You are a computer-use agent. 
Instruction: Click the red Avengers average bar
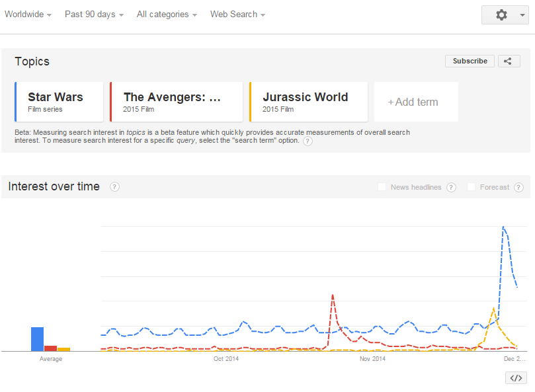click(x=50, y=348)
